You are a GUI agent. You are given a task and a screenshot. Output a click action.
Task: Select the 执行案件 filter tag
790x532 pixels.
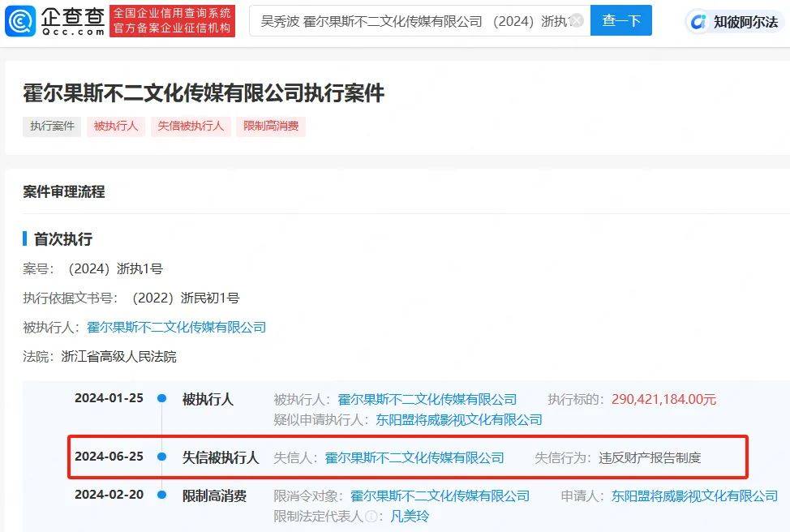51,127
